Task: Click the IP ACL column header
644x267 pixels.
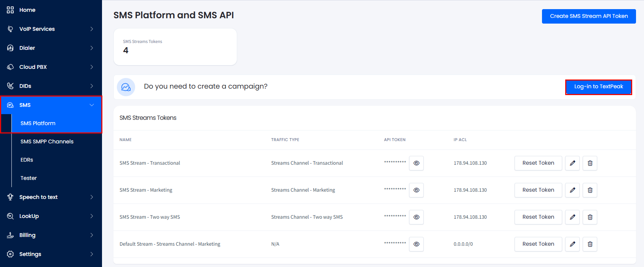Action: point(460,140)
